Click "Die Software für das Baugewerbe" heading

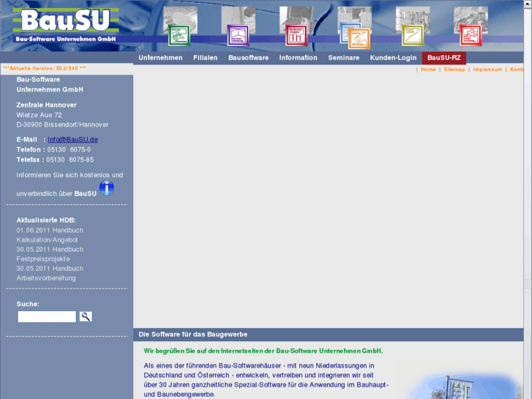pyautogui.click(x=193, y=335)
